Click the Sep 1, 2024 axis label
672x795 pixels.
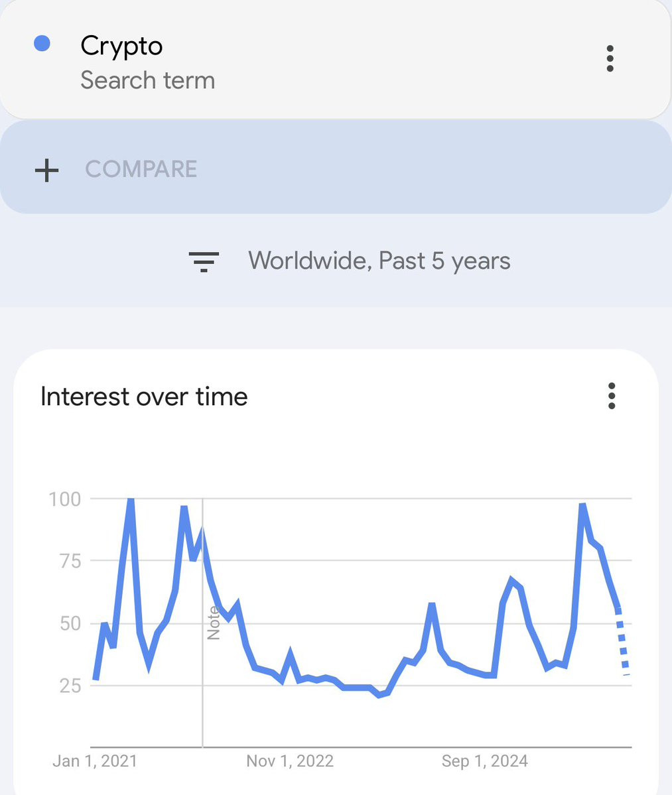[485, 761]
